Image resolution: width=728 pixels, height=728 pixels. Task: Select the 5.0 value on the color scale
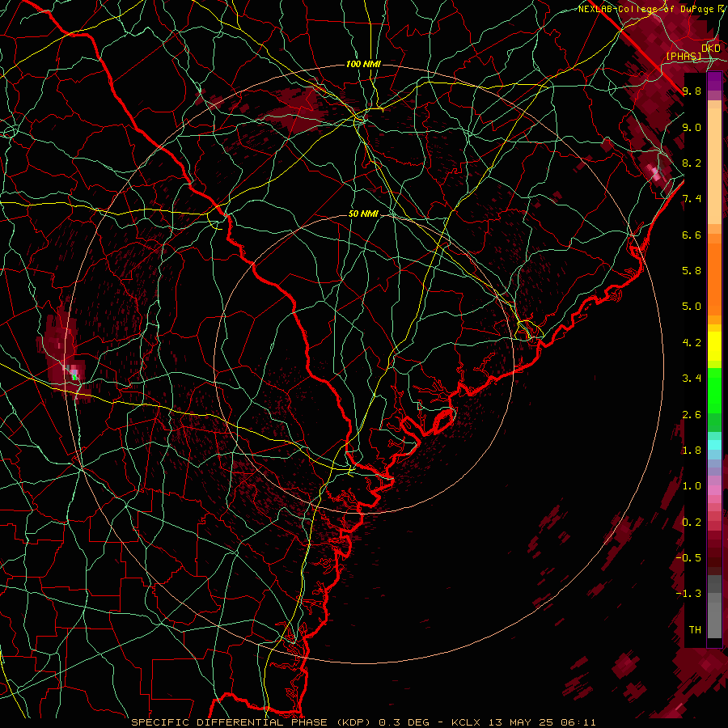(x=692, y=307)
